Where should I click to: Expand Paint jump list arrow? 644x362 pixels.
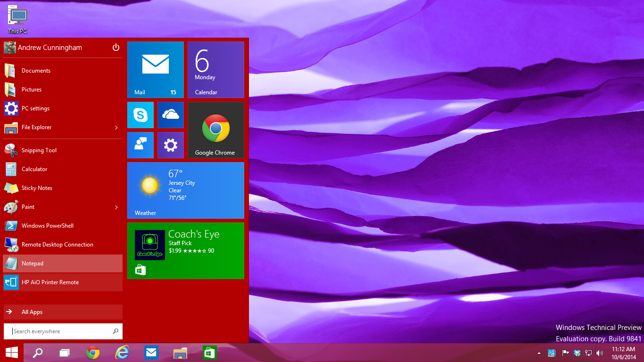click(116, 207)
